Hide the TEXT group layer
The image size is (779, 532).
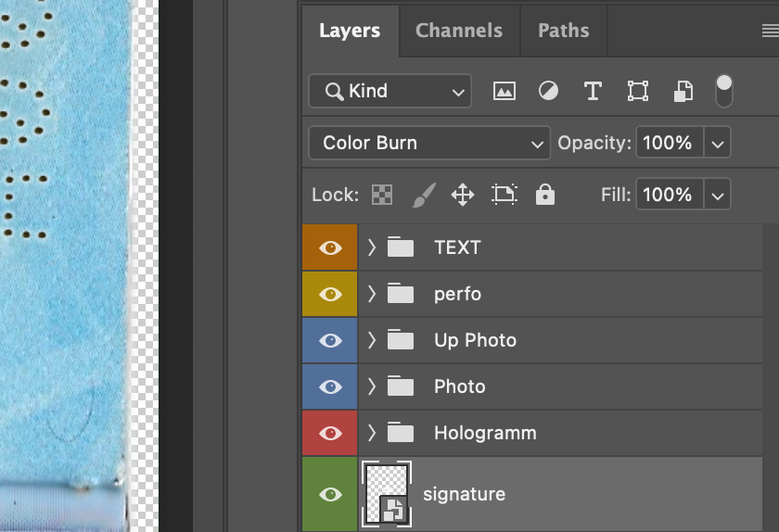tap(330, 247)
